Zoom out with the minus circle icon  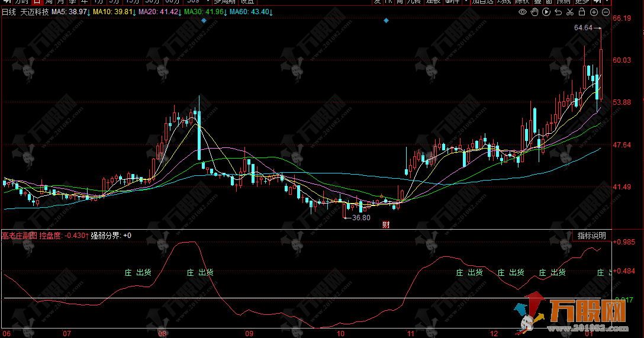(606, 12)
